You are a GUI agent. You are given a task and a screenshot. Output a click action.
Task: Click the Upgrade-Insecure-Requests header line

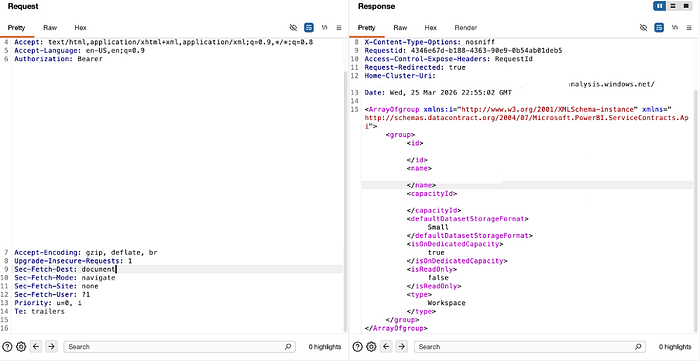[x=73, y=261]
